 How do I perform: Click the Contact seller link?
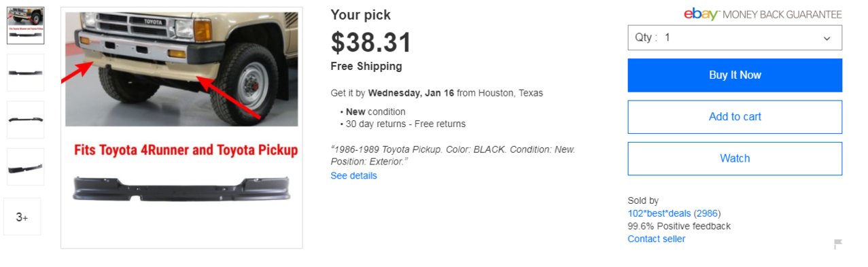[x=657, y=239]
